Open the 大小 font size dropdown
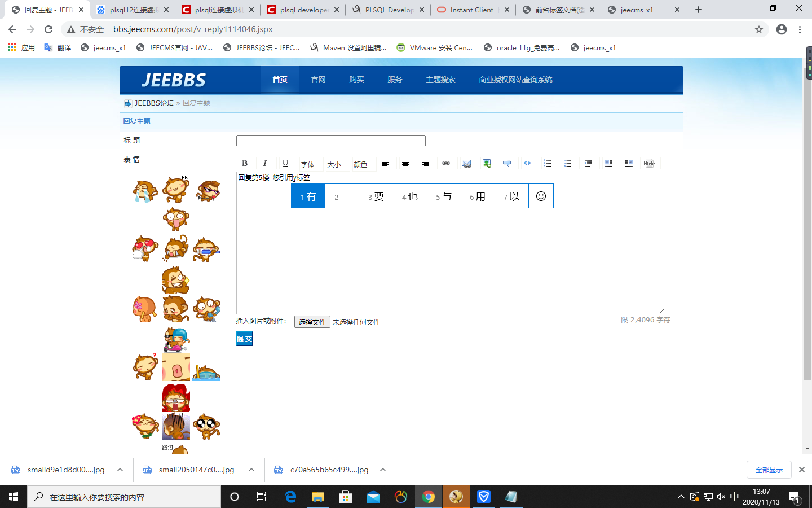 point(334,164)
